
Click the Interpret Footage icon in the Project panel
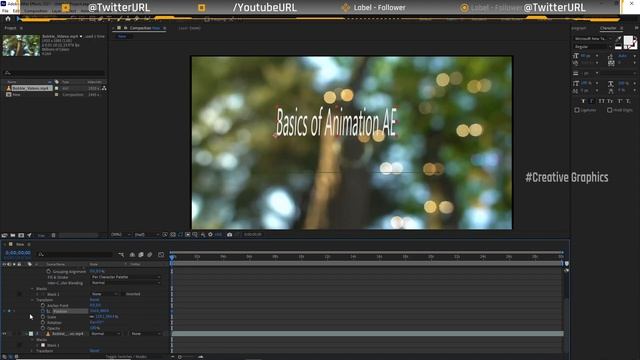tap(4, 235)
